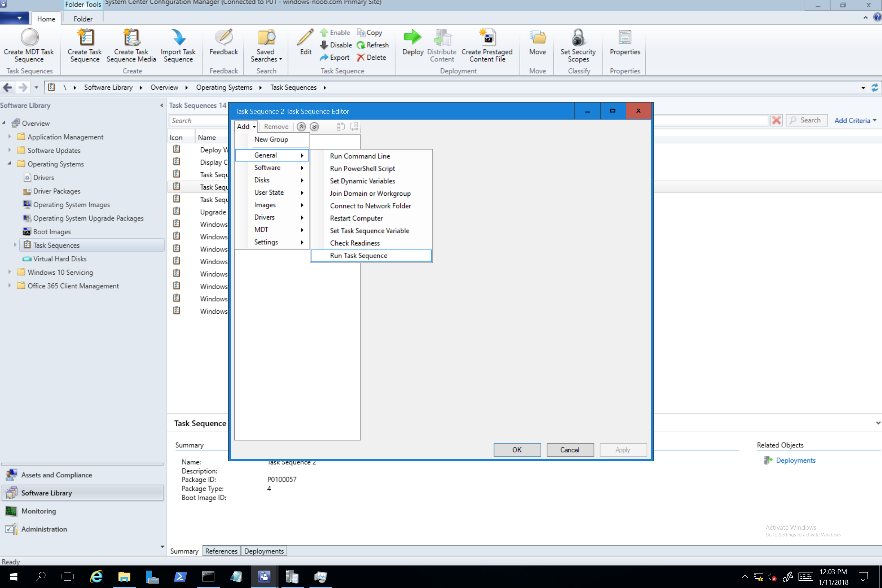The image size is (882, 588).
Task: Click the Enable ribbon command
Action: click(335, 33)
